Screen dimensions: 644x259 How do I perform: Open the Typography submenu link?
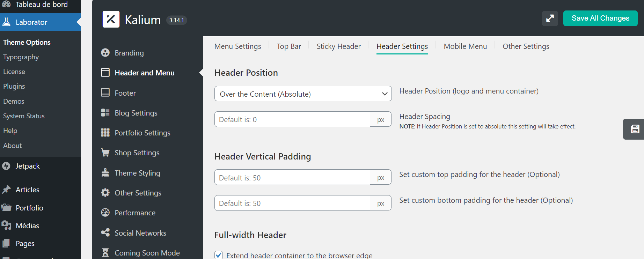click(x=21, y=57)
